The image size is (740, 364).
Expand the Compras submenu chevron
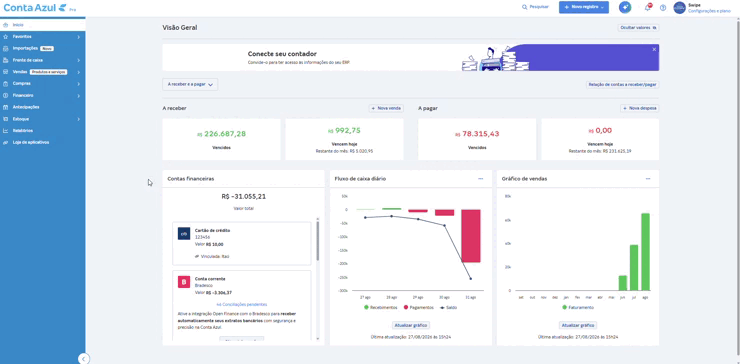point(78,84)
